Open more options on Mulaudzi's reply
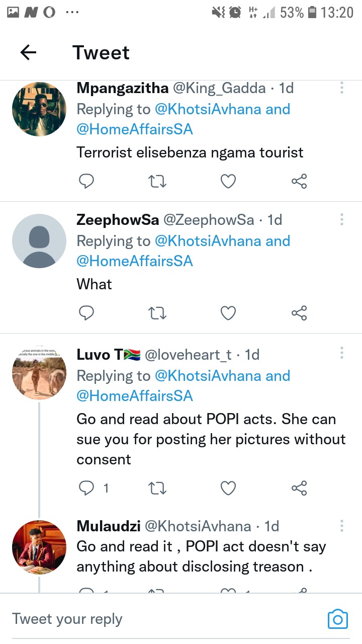The height and width of the screenshot is (644, 362). tap(342, 526)
